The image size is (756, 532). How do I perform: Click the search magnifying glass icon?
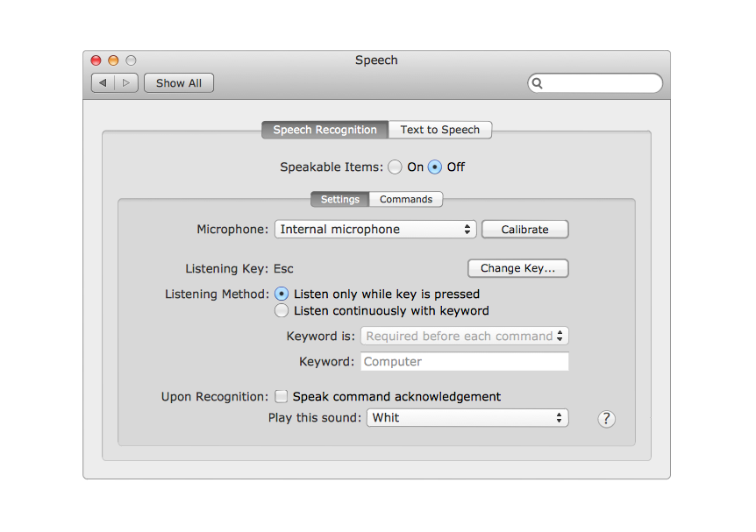point(538,83)
